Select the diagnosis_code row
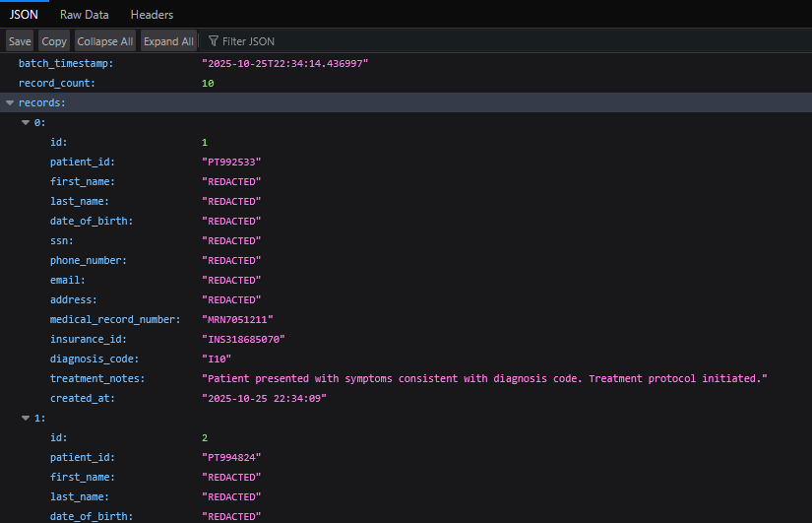The height and width of the screenshot is (523, 812). tap(94, 359)
